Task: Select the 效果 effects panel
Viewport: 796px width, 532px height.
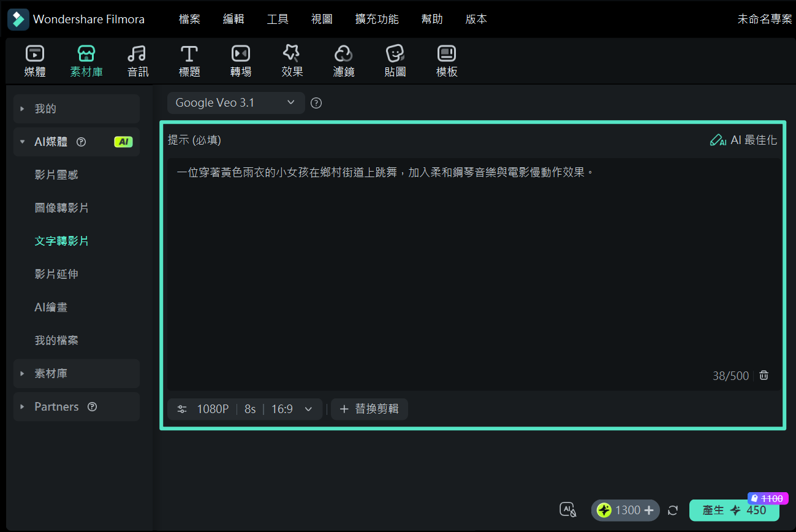Action: click(x=292, y=60)
